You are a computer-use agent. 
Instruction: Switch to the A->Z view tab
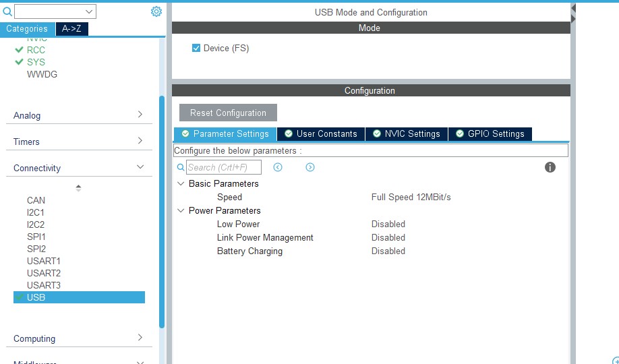click(x=71, y=29)
